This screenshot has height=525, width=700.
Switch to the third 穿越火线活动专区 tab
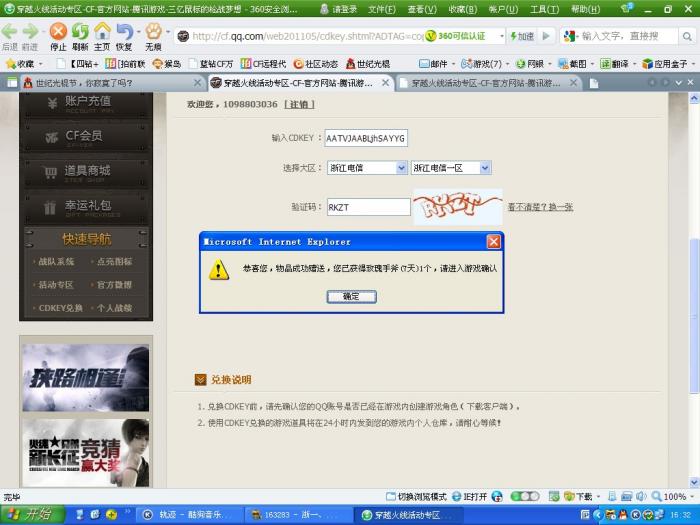point(487,83)
